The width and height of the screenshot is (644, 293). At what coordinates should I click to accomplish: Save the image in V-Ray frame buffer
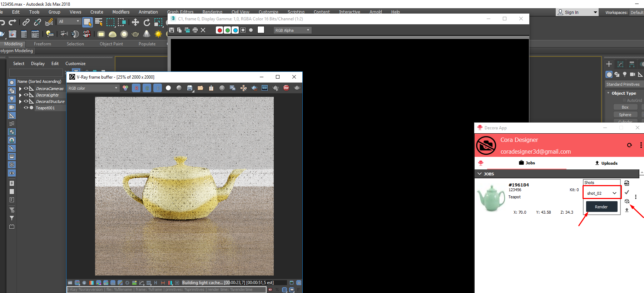pos(190,88)
